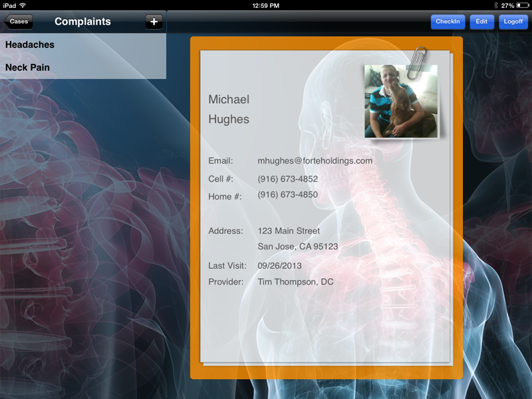Tap the home number (916) 673-4850
Image resolution: width=532 pixels, height=399 pixels.
coord(288,195)
